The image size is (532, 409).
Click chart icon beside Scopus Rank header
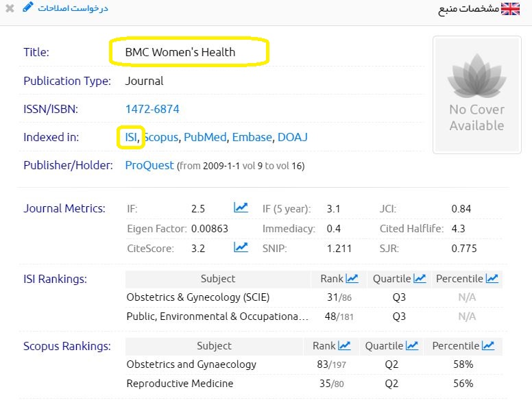pyautogui.click(x=344, y=345)
